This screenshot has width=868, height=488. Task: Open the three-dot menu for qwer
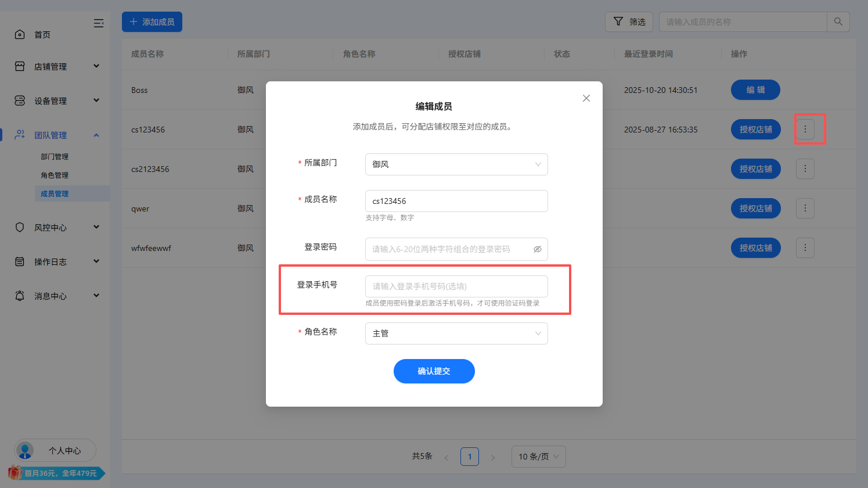pos(805,209)
